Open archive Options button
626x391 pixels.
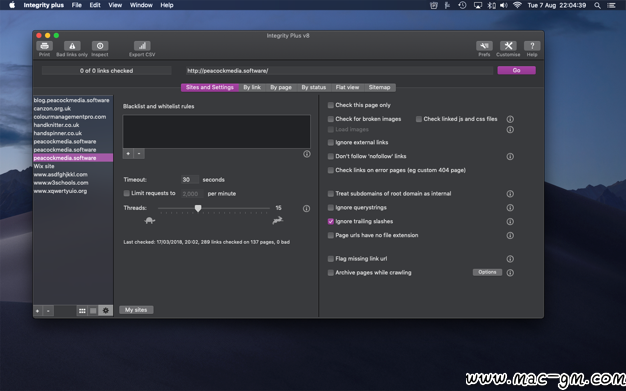click(x=487, y=272)
